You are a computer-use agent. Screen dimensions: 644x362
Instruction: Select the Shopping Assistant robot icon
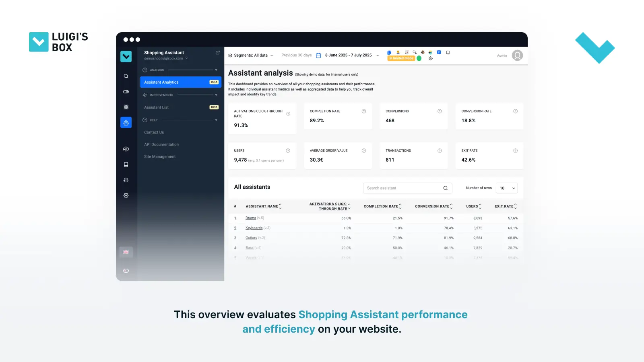tap(126, 123)
